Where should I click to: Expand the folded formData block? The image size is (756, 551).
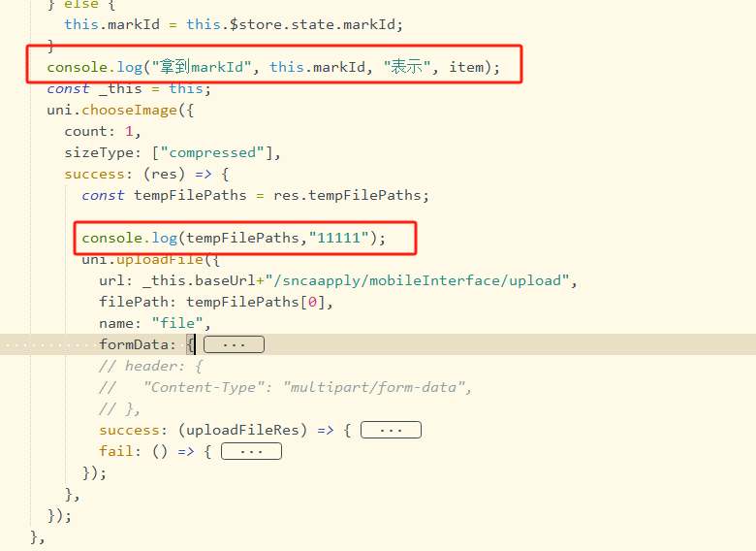[x=234, y=344]
